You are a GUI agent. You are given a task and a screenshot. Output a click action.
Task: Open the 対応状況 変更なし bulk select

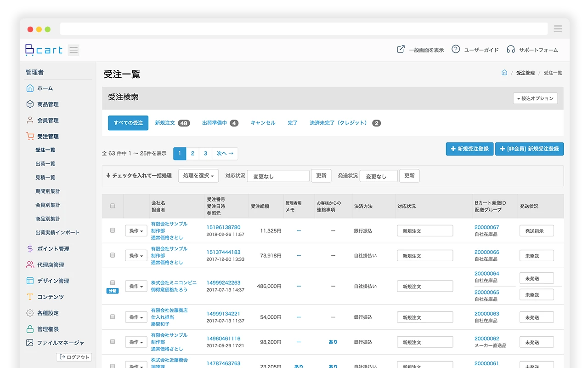(278, 176)
